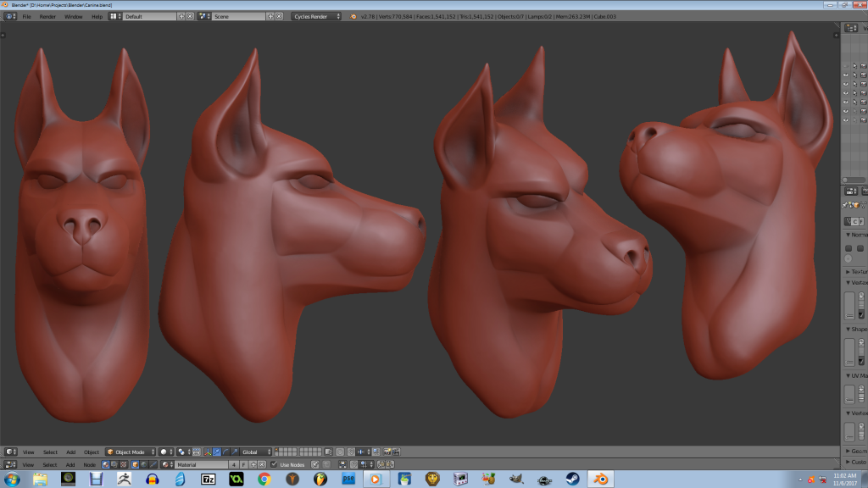Click the Material name input field
The image size is (868, 488).
tap(201, 465)
